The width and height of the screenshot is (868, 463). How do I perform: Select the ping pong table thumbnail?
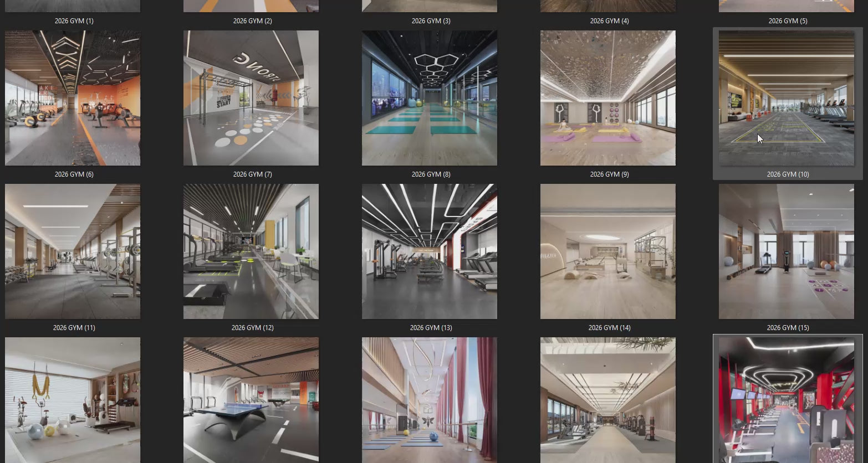pos(251,400)
